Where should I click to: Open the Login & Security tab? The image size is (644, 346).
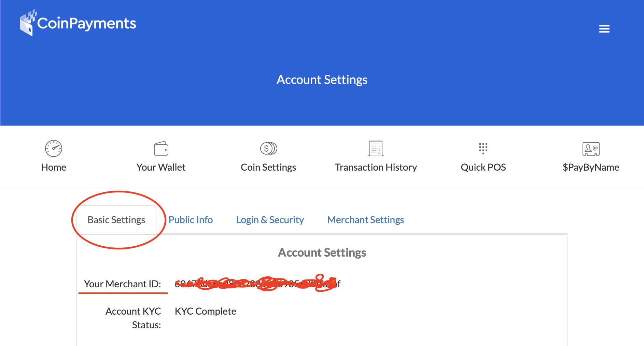click(270, 220)
